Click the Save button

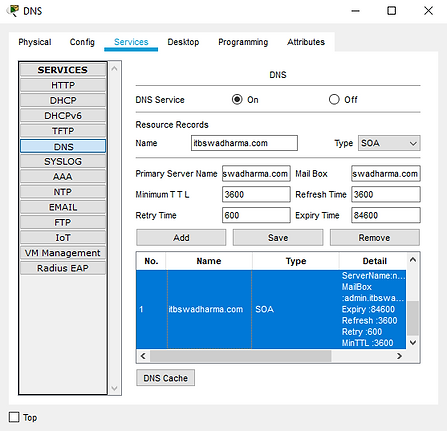tap(278, 238)
